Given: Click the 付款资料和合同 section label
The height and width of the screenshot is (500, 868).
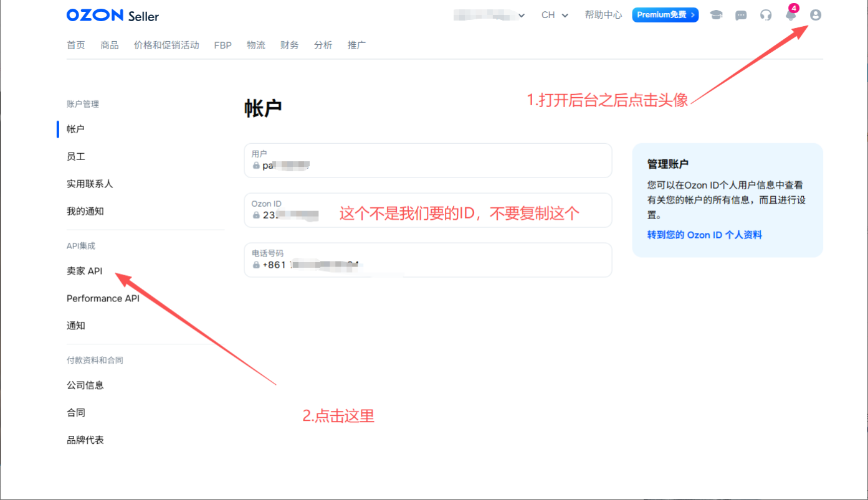Looking at the screenshot, I should click(x=95, y=361).
